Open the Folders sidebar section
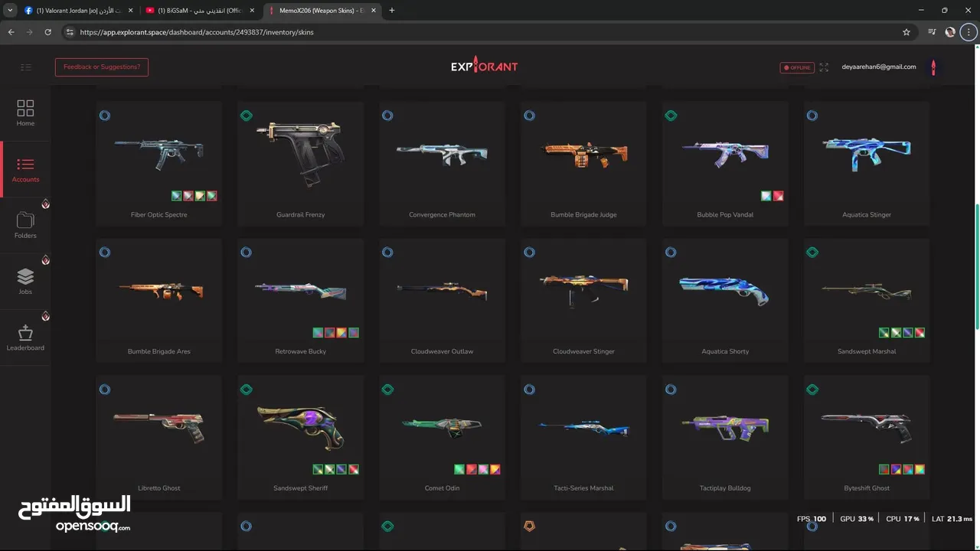980x551 pixels. [x=25, y=225]
